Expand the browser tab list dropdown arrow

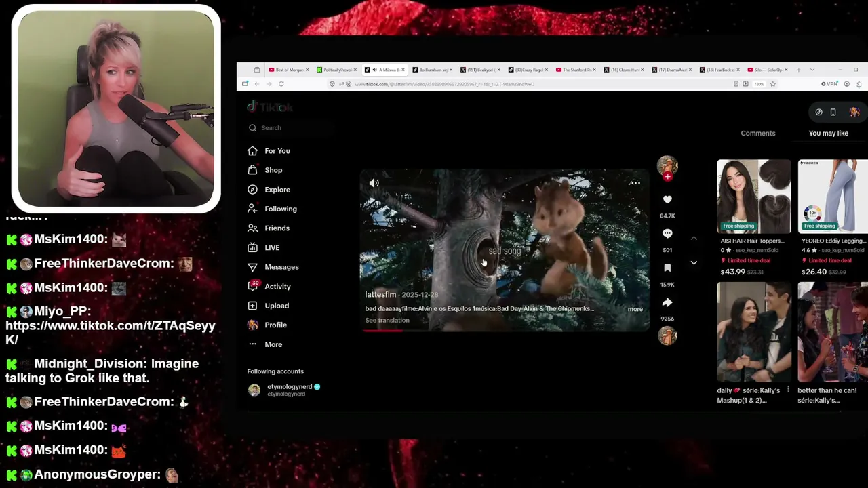coord(812,70)
